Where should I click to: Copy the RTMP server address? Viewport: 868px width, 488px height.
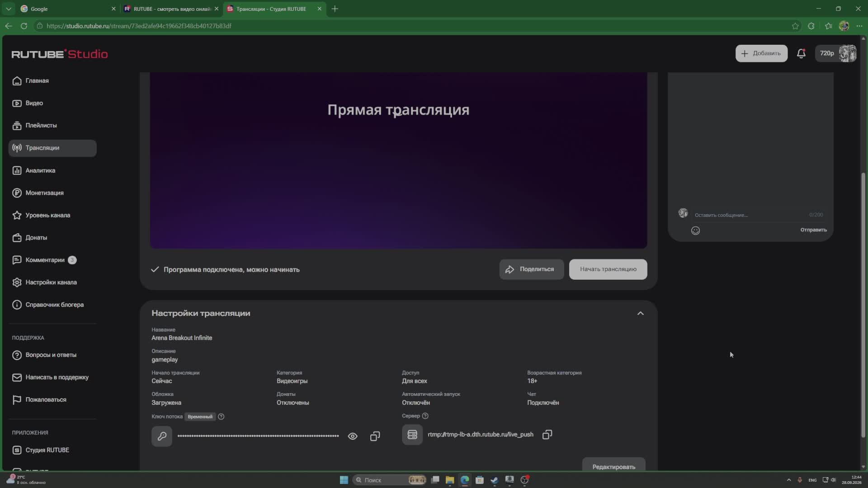(547, 435)
